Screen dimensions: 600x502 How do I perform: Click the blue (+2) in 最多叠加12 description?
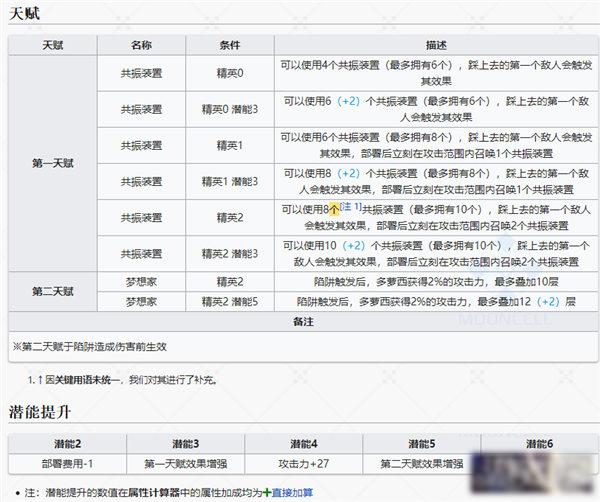[548, 302]
